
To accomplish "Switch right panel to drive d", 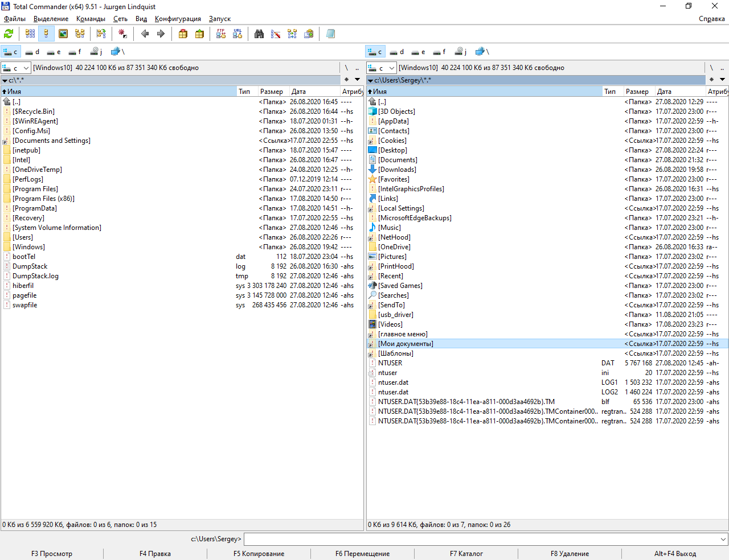I will (x=396, y=52).
